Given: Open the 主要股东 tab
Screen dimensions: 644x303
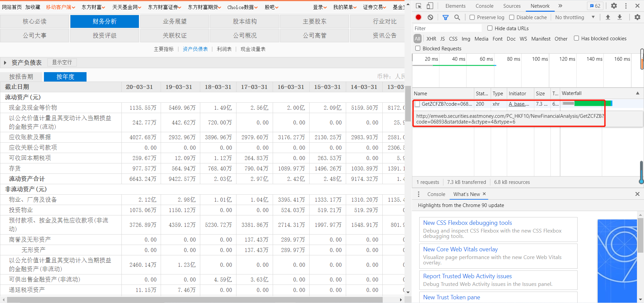Looking at the screenshot, I should click(x=314, y=21).
